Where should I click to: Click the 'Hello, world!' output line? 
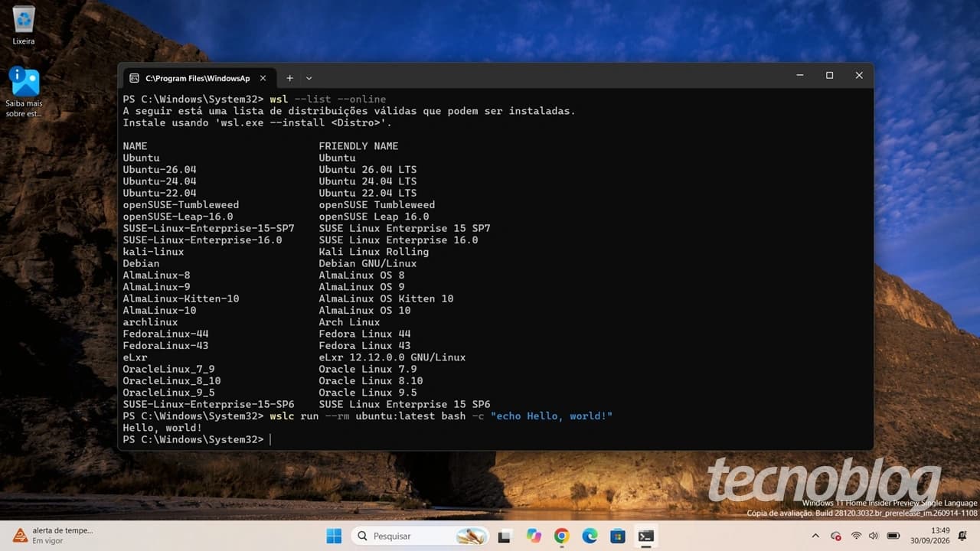tap(162, 428)
